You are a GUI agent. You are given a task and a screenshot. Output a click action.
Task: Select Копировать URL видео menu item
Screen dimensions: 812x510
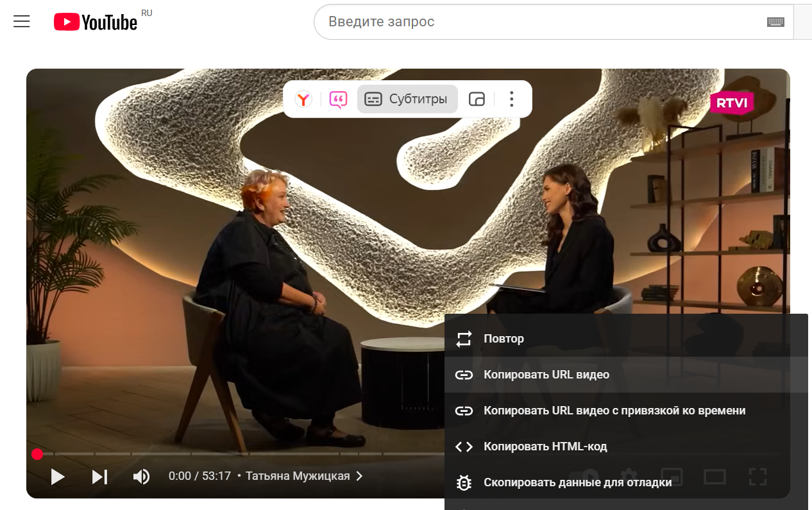(546, 375)
